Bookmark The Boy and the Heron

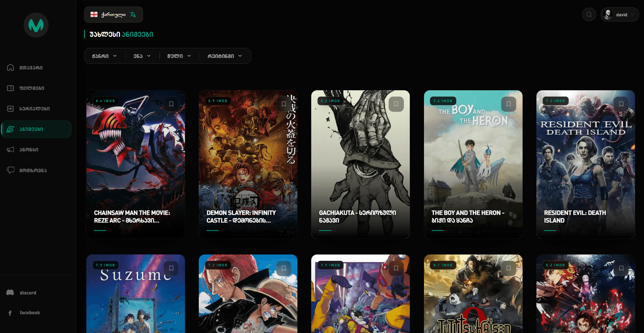pyautogui.click(x=508, y=104)
